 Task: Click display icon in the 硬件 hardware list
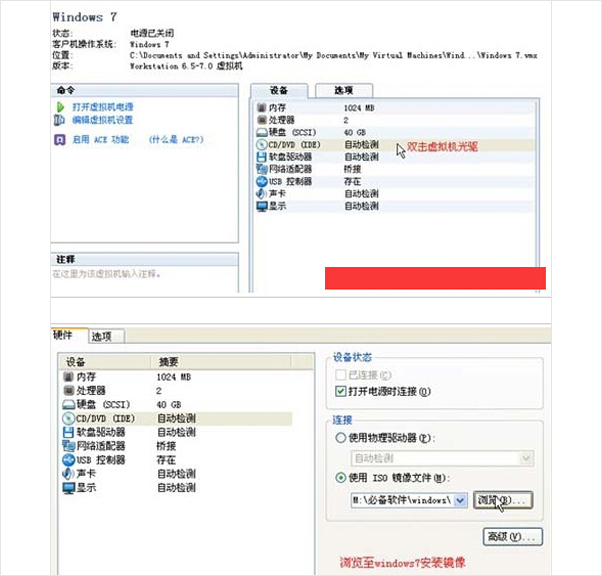coord(68,488)
